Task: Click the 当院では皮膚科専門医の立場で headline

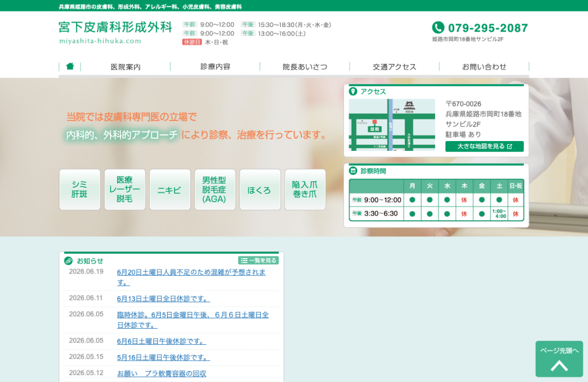Action: click(x=131, y=117)
